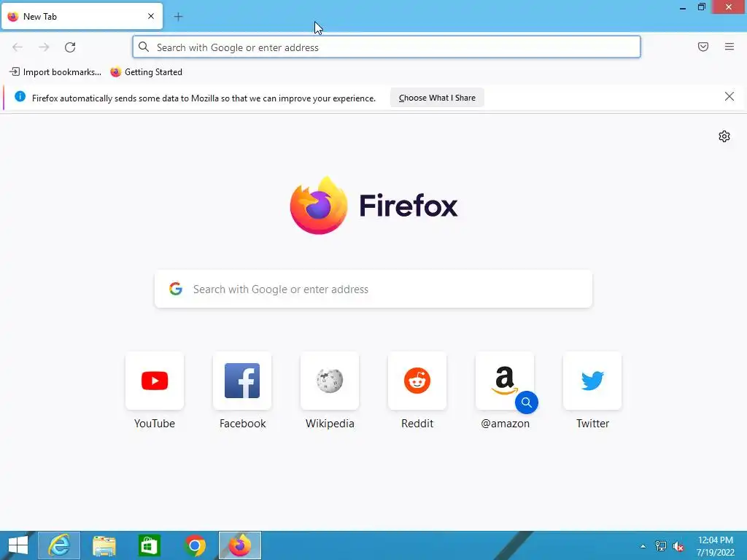Open the Windows Start button
This screenshot has height=560, width=747.
tap(18, 545)
